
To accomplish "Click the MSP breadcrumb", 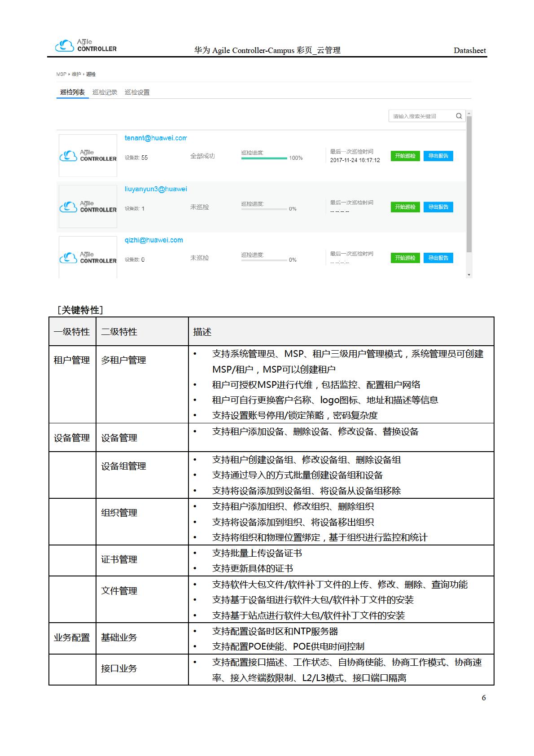I will coord(61,74).
